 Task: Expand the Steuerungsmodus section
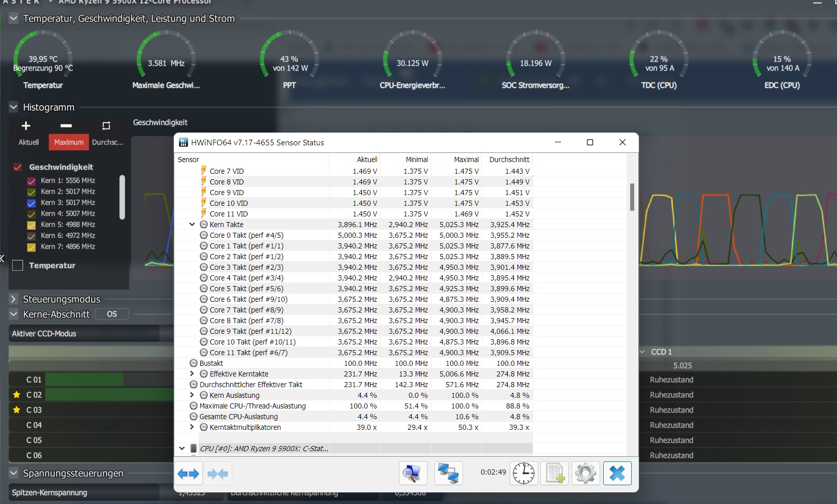click(14, 299)
